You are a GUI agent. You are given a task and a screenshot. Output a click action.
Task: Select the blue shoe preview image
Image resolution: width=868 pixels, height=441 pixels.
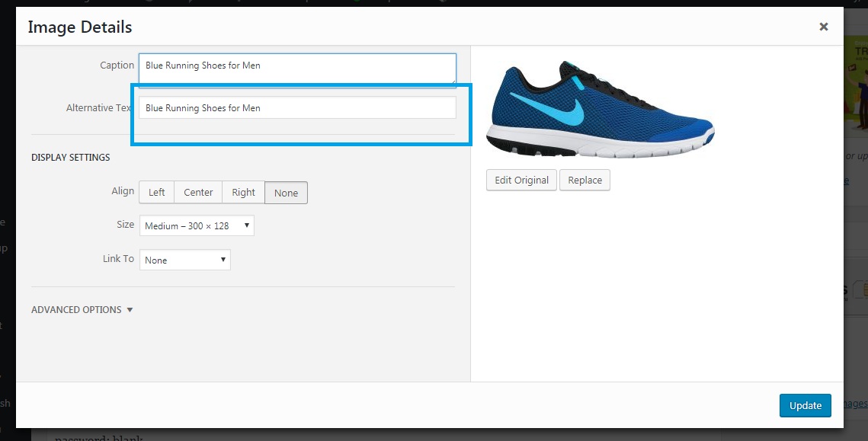pos(600,110)
